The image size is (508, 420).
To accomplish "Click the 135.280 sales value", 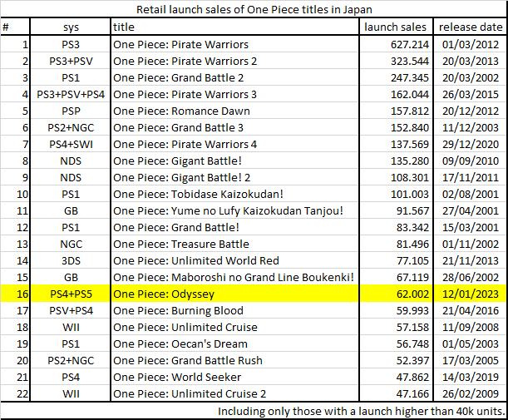I will click(410, 161).
